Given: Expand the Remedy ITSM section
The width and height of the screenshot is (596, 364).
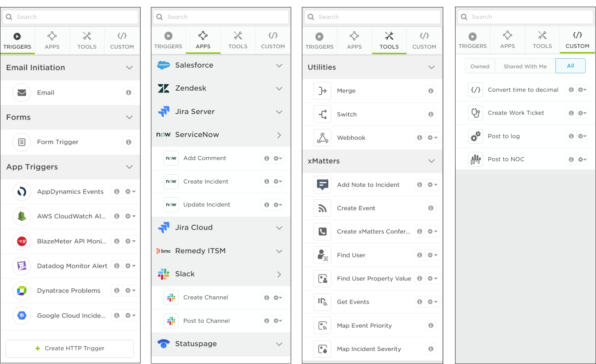Looking at the screenshot, I should (x=279, y=251).
